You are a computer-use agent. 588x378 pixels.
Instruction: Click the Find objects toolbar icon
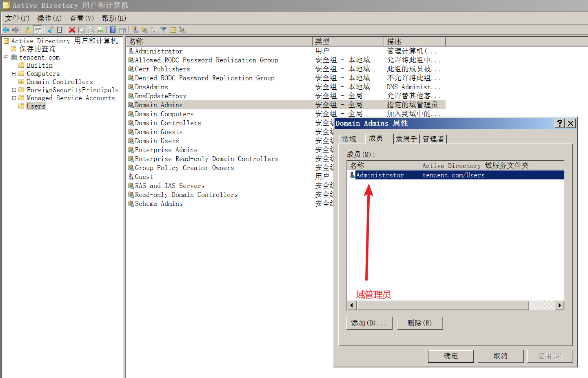[x=173, y=30]
